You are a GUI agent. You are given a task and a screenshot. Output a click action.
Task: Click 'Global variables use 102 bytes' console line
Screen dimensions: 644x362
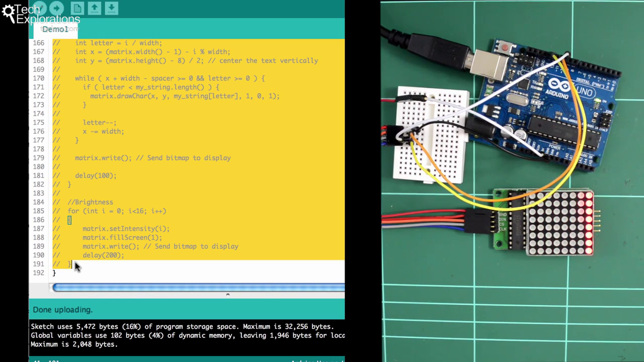[188, 335]
